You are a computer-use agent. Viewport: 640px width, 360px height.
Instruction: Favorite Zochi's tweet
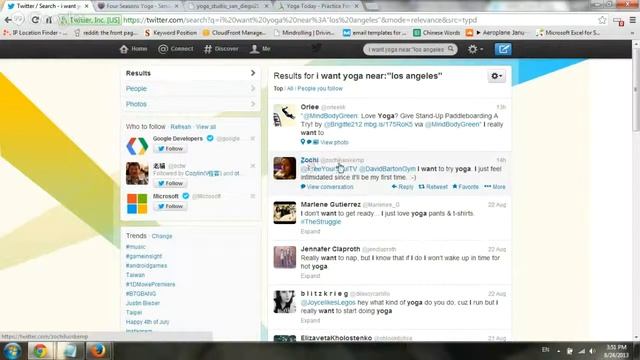pyautogui.click(x=465, y=187)
